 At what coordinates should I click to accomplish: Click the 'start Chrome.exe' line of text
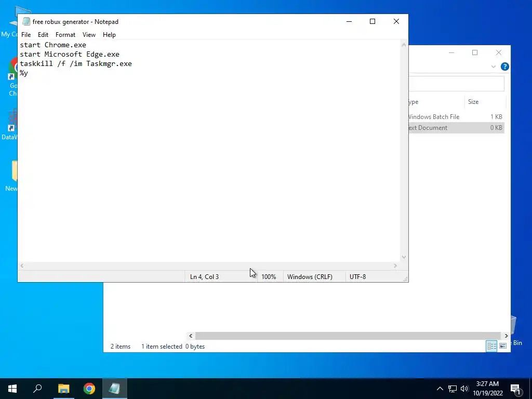coord(53,45)
